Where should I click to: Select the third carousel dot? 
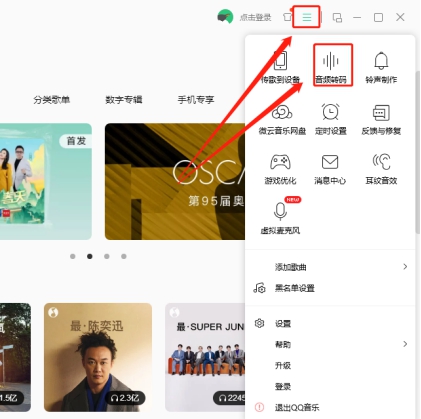pyautogui.click(x=107, y=256)
